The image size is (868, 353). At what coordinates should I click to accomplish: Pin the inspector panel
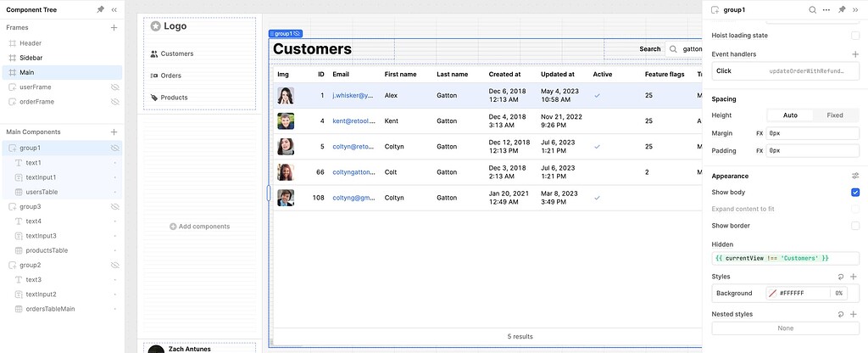[x=842, y=9]
